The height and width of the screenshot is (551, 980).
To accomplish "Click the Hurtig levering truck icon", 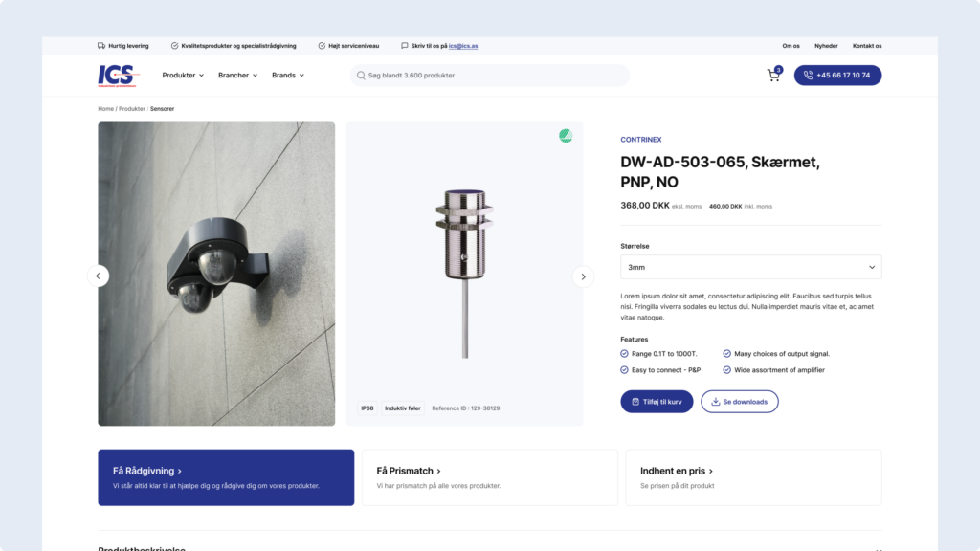I will click(101, 46).
